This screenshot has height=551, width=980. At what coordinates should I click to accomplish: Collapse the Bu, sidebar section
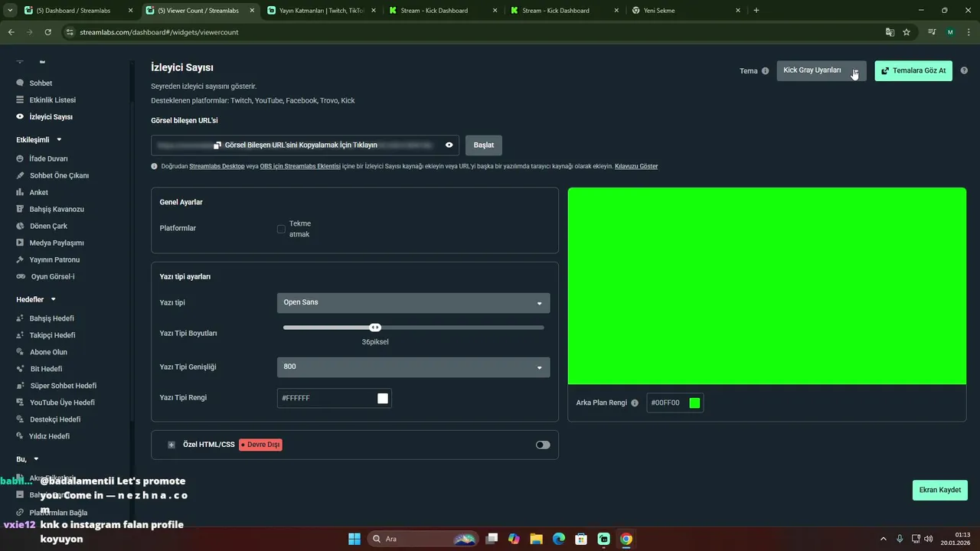click(36, 459)
